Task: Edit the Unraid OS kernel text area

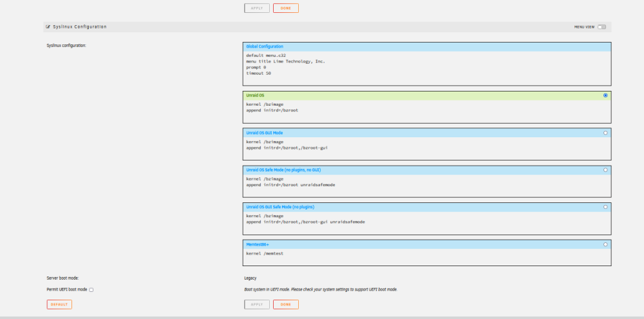Action: 427,111
